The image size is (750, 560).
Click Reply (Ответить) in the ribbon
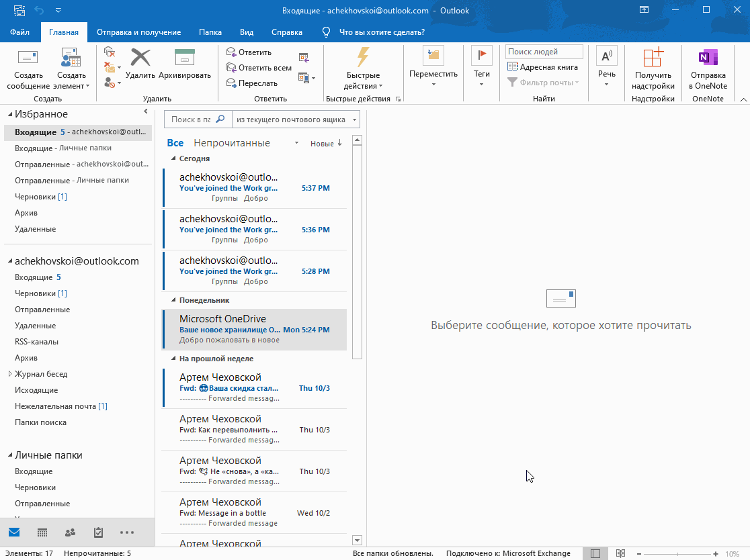(249, 52)
